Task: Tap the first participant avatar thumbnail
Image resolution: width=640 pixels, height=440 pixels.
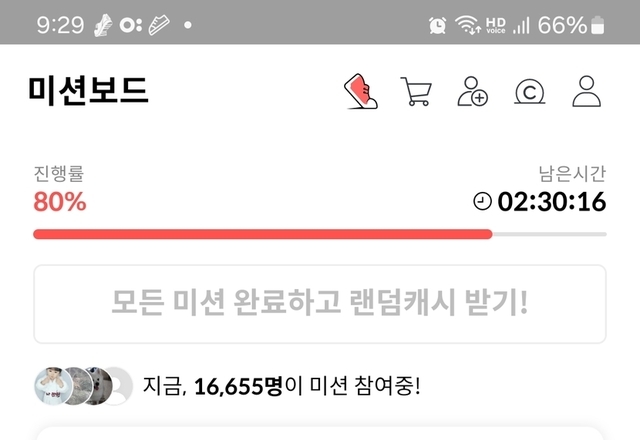Action: (x=53, y=386)
